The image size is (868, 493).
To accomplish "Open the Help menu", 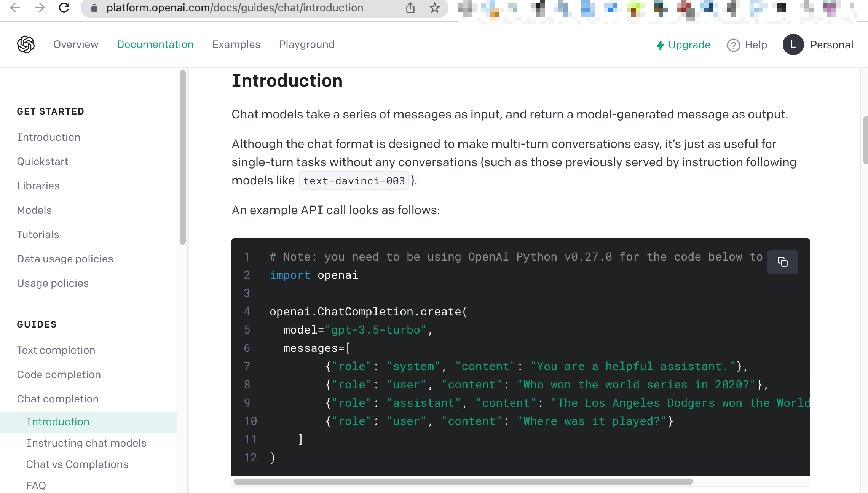I will [x=756, y=45].
